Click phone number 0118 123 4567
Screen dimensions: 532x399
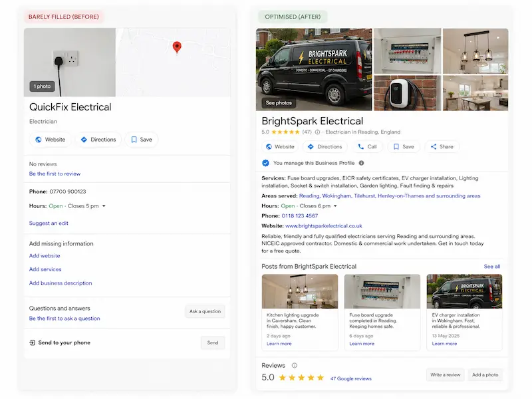[300, 215]
